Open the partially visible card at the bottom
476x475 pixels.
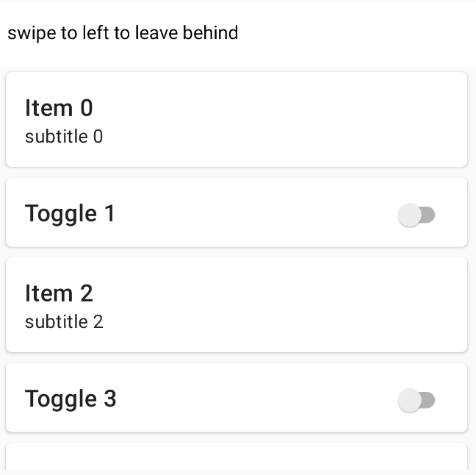237,457
